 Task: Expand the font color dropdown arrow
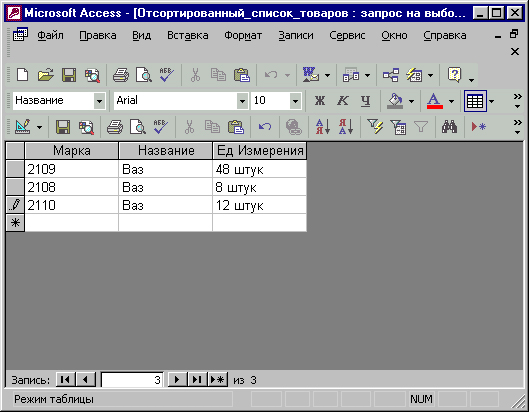click(451, 101)
